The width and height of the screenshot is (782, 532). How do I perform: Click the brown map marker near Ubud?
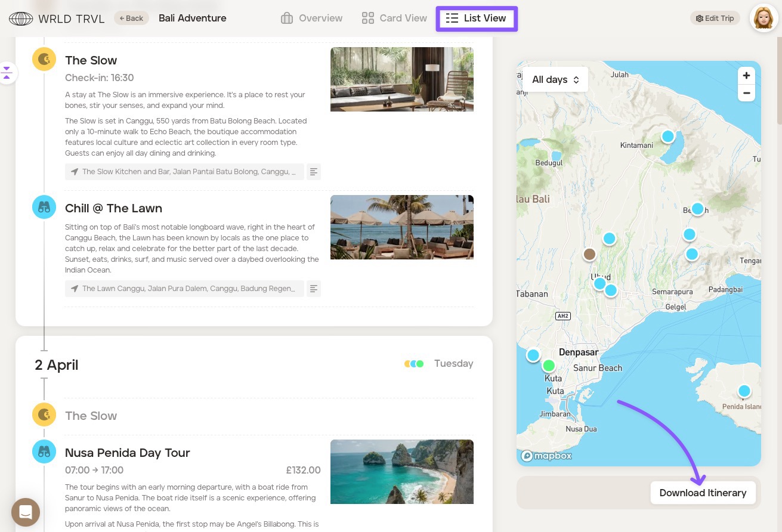(589, 254)
